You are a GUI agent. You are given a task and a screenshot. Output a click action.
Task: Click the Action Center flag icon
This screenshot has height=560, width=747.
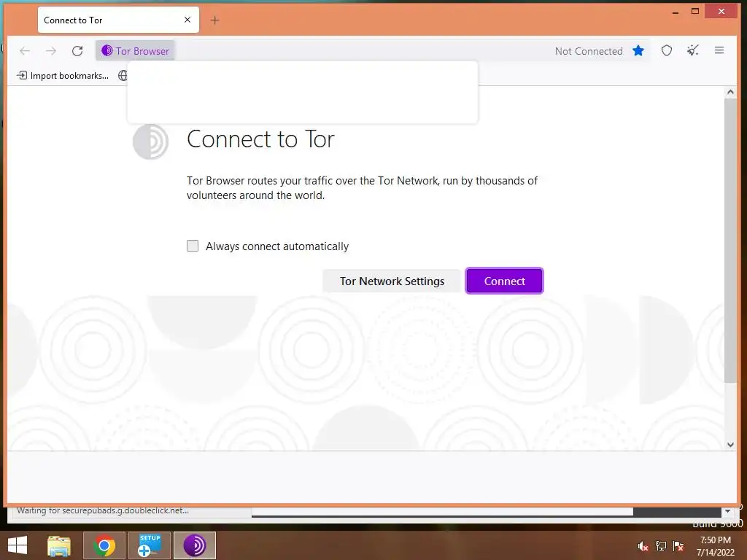[678, 546]
